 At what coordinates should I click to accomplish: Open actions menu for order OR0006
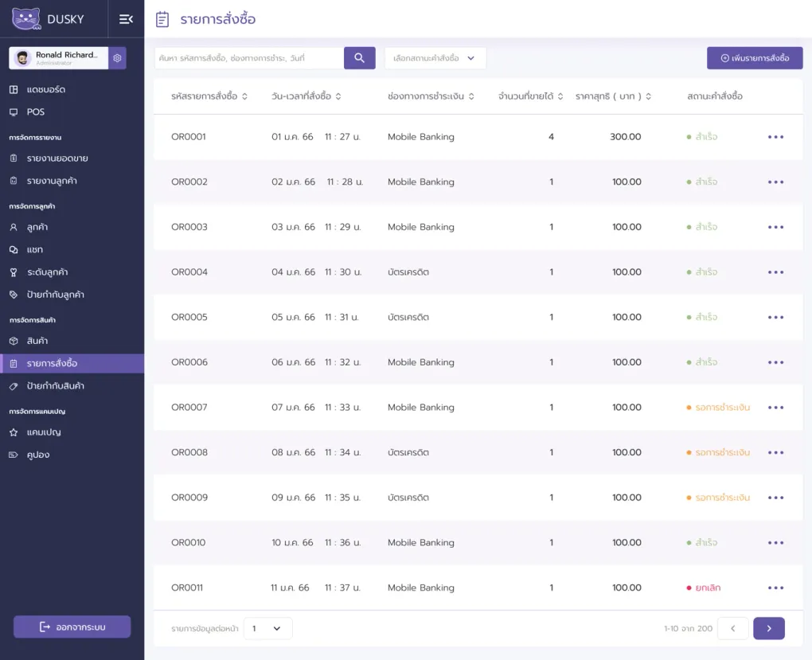(x=775, y=362)
